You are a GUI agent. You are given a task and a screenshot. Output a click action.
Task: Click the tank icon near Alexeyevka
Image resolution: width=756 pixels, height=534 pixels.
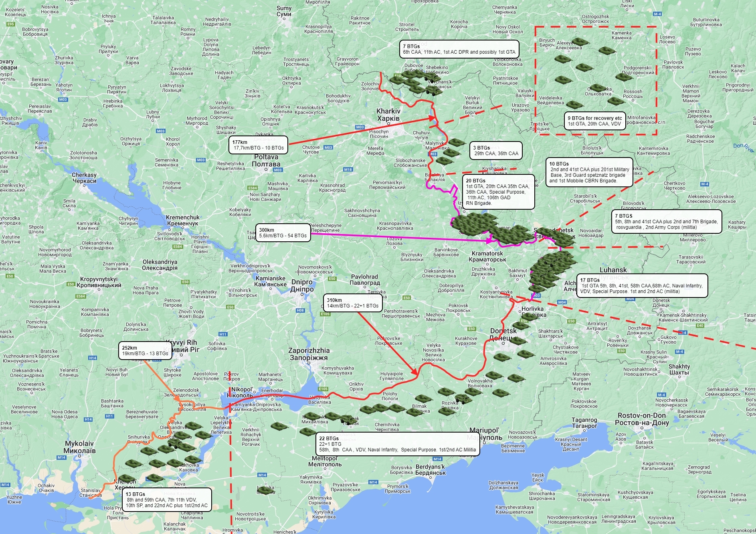click(580, 42)
